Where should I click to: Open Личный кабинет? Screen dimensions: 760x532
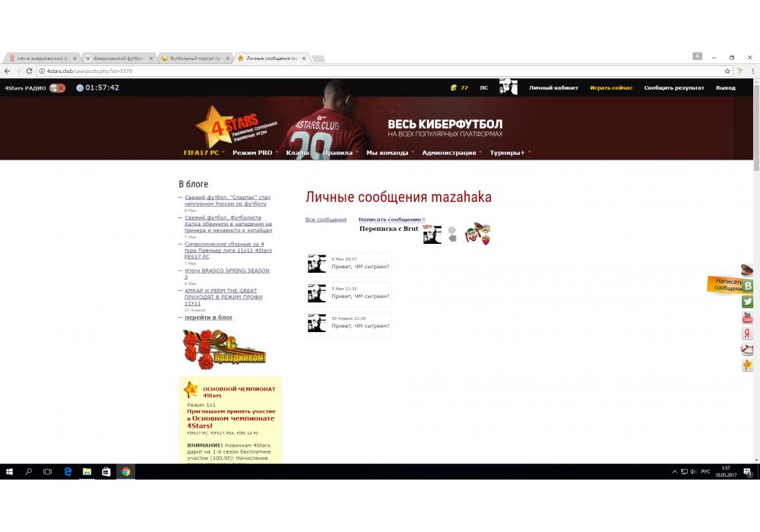(553, 87)
